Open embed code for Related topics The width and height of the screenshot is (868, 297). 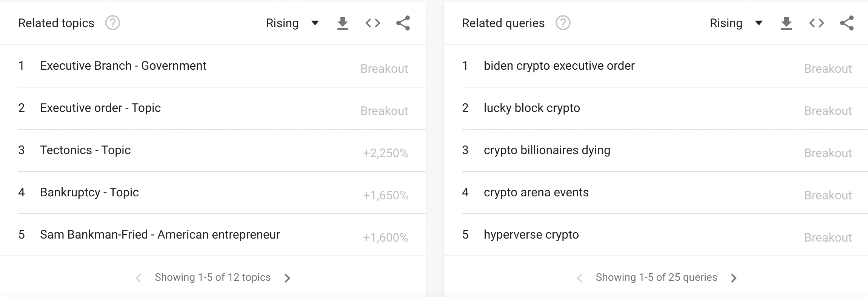click(372, 23)
